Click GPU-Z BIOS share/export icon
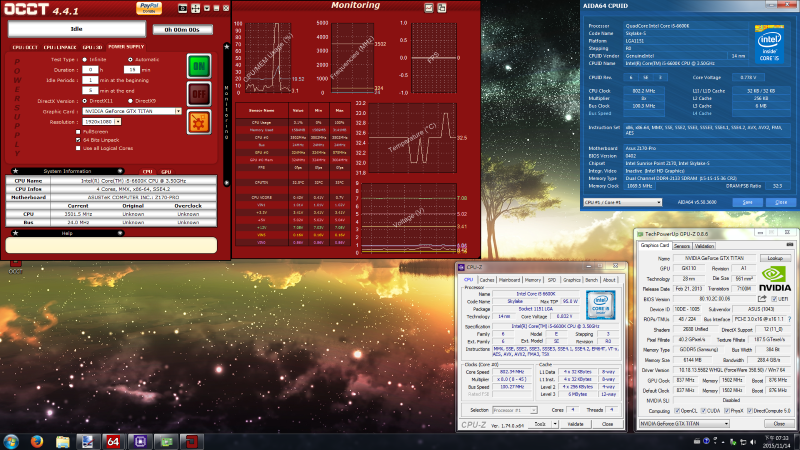800x450 pixels. click(762, 298)
